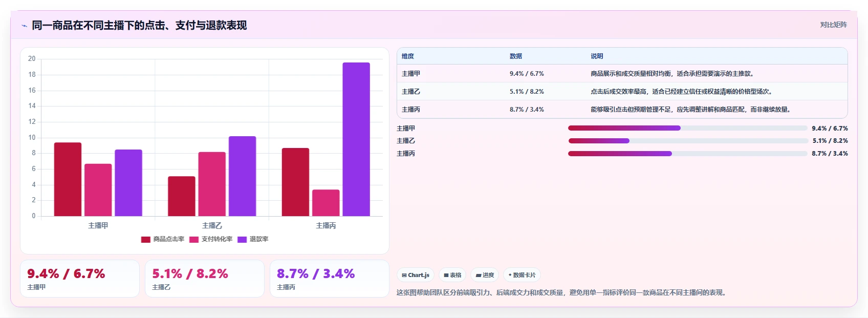Click the title 同一商品在不同主播下的点击、支付与退款表现

click(x=139, y=25)
